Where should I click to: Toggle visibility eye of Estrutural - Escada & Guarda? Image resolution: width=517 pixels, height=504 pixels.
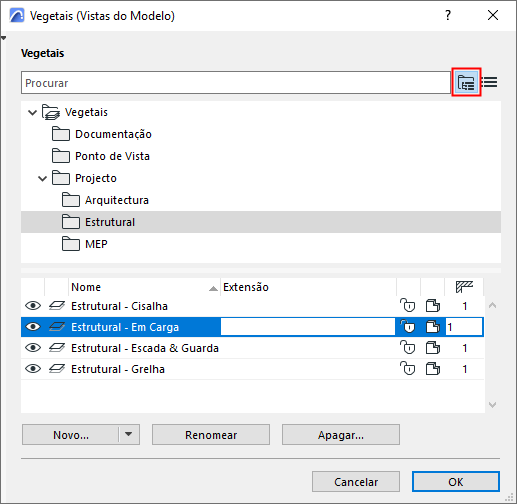[33, 348]
